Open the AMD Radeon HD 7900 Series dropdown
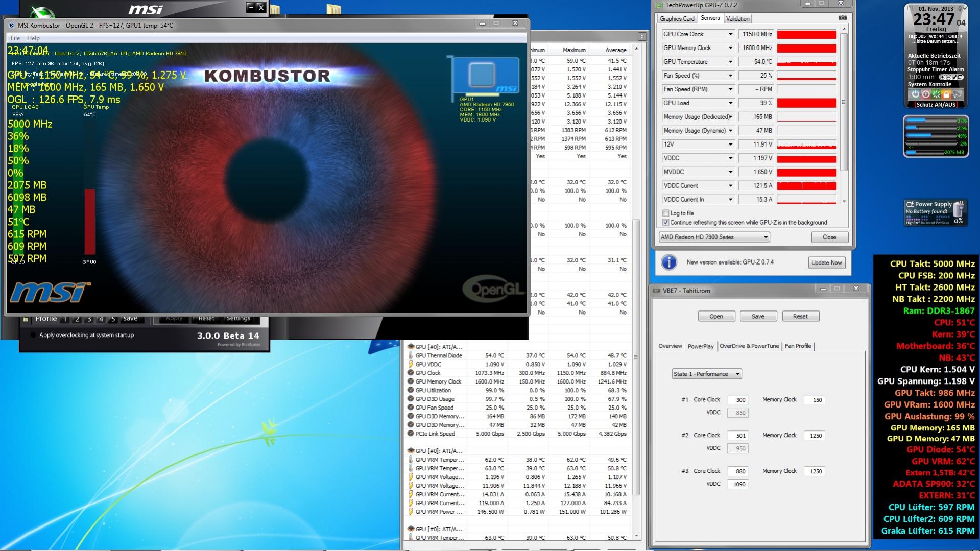The height and width of the screenshot is (551, 980). click(714, 237)
